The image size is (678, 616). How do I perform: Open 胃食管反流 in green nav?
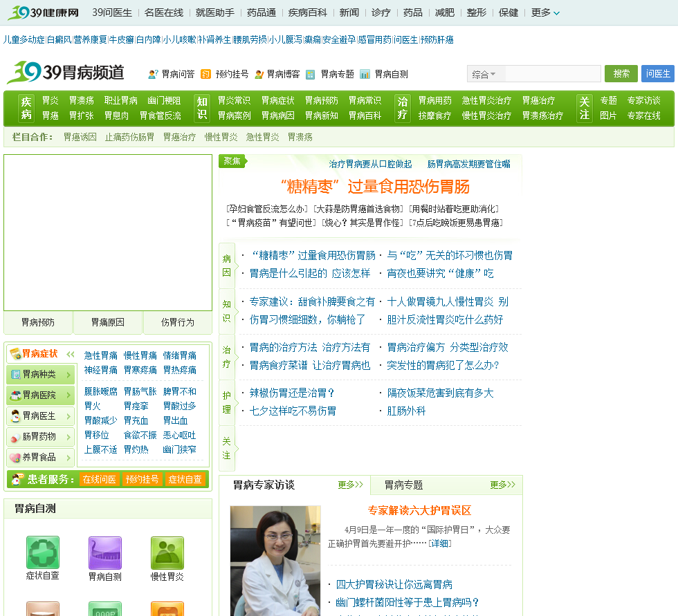click(161, 115)
